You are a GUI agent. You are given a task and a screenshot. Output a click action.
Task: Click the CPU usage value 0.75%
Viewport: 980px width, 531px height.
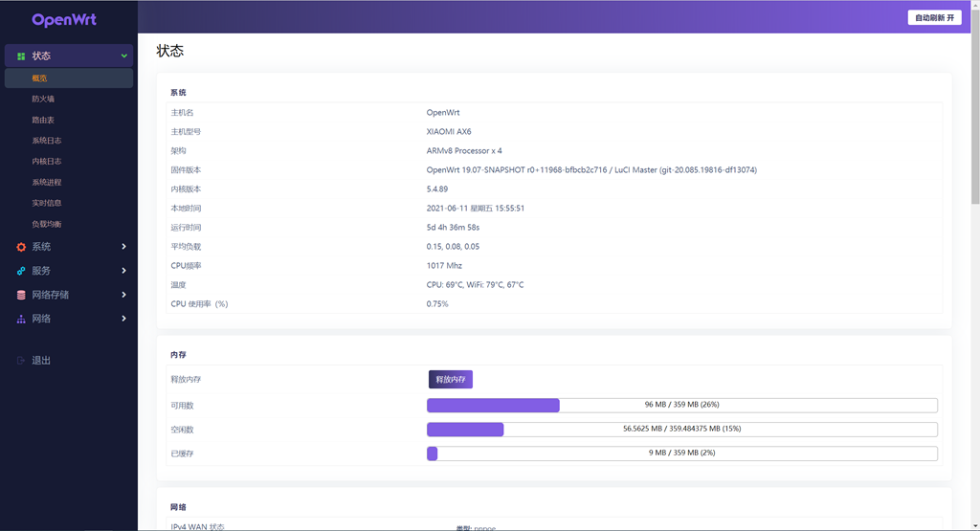437,304
